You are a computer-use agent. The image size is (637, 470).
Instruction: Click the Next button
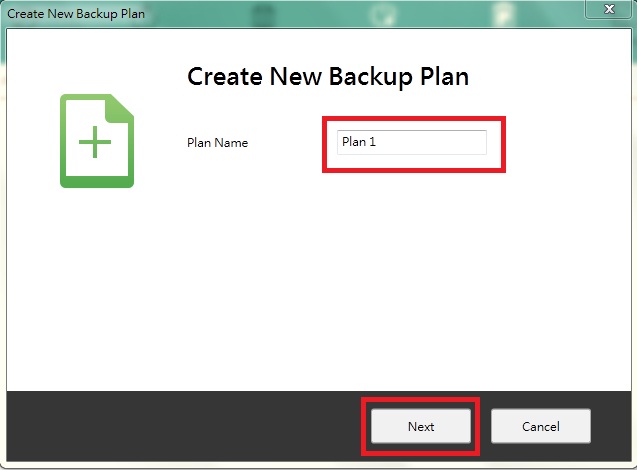click(x=421, y=426)
